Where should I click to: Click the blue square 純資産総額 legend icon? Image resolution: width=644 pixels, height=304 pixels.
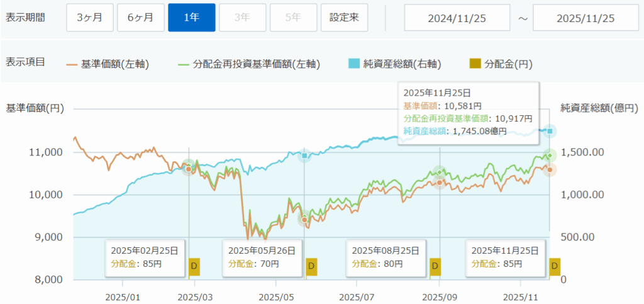coord(353,63)
